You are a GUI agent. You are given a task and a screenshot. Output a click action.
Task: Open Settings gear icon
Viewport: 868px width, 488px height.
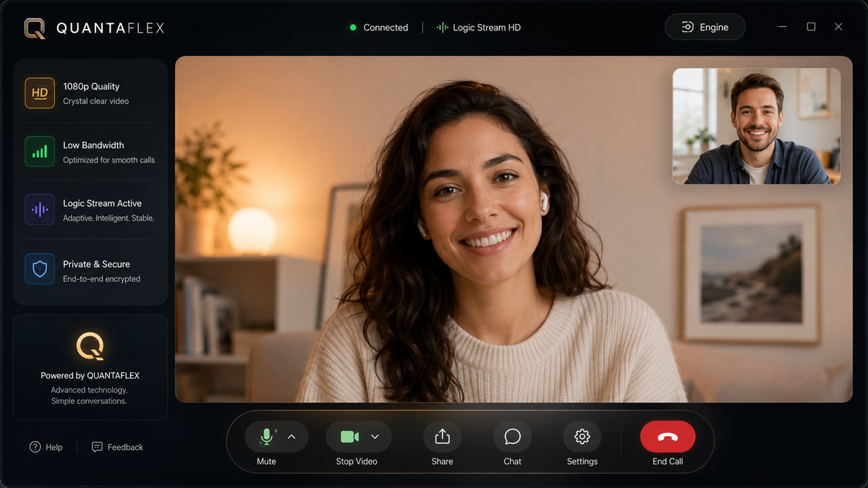[582, 437]
